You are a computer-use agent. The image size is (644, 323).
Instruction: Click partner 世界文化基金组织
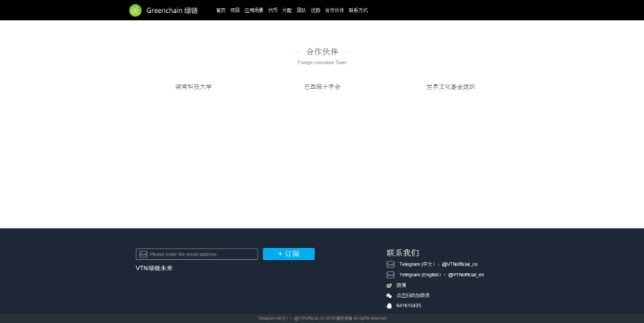(451, 87)
